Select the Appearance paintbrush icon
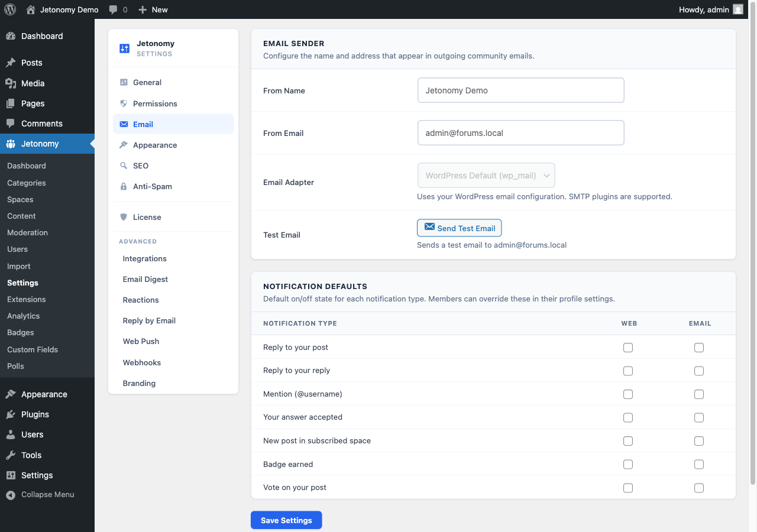The height and width of the screenshot is (532, 757). click(x=124, y=145)
